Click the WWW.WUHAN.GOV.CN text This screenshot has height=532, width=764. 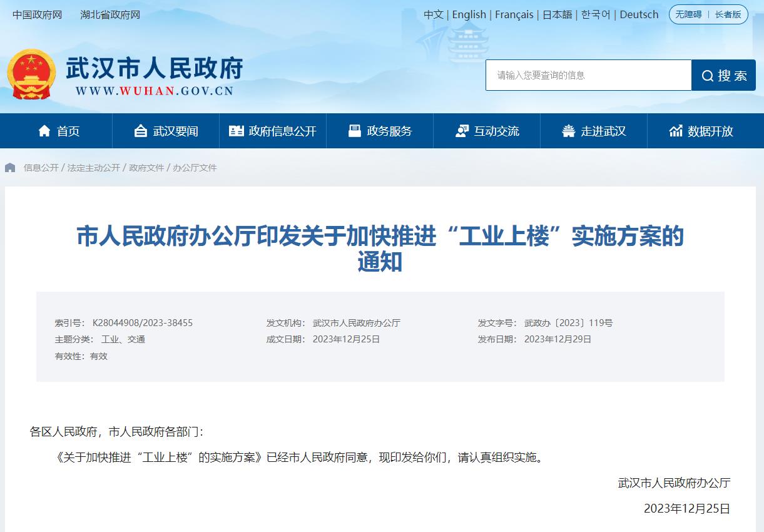pyautogui.click(x=154, y=91)
